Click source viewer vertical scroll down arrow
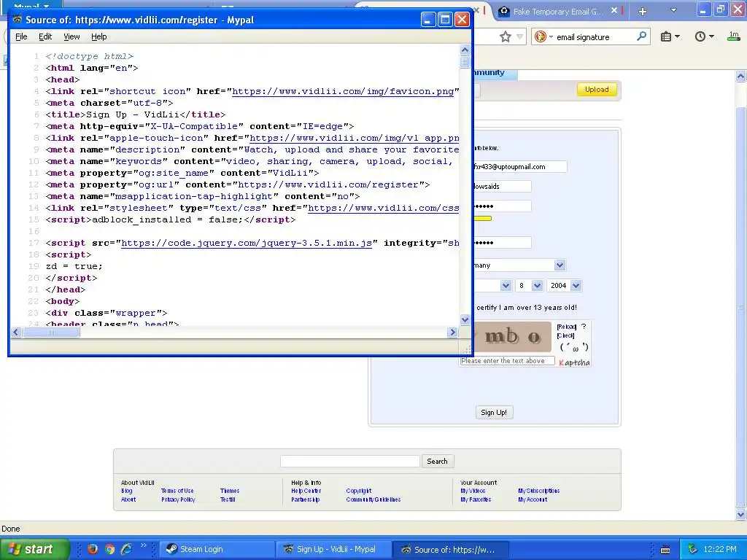Viewport: 747px width, 560px height. [x=465, y=319]
